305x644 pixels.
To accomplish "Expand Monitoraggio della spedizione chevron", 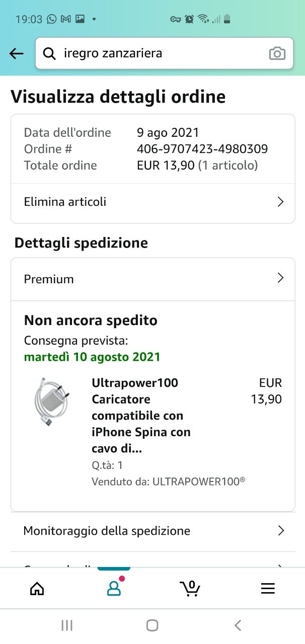I will [x=281, y=530].
